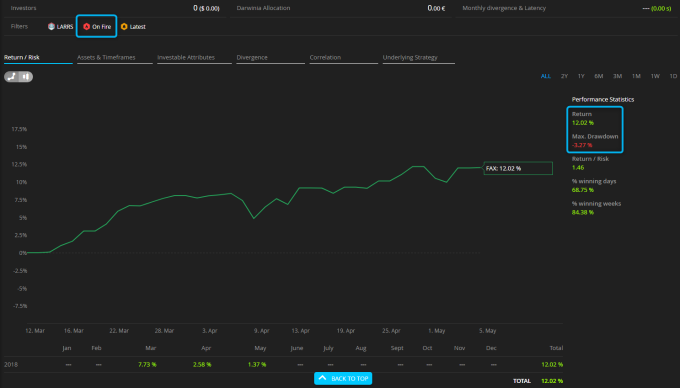Image resolution: width=680 pixels, height=388 pixels.
Task: Select the ALL timeframe option
Action: pyautogui.click(x=546, y=76)
